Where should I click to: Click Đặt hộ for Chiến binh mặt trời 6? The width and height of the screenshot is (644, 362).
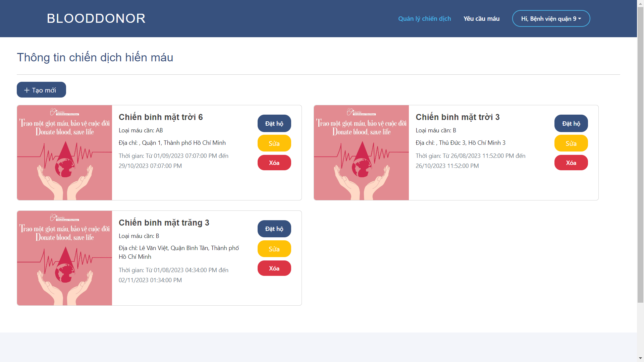click(274, 124)
